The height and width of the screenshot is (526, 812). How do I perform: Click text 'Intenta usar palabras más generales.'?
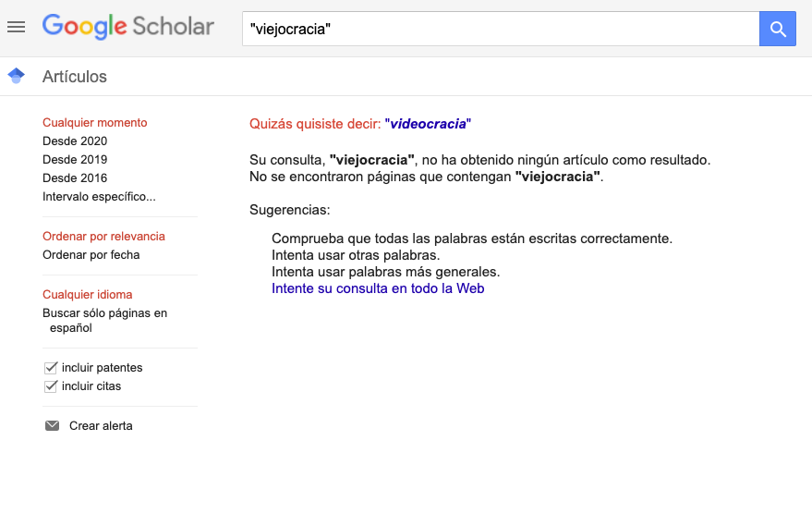[386, 272]
